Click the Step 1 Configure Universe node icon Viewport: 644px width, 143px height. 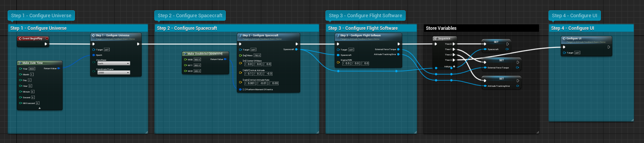94,36
